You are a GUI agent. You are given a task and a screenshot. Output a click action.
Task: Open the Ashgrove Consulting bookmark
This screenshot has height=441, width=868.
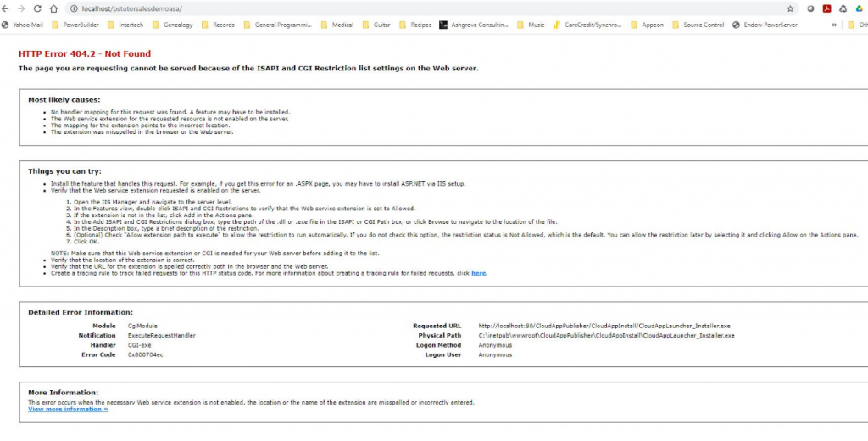[x=472, y=25]
